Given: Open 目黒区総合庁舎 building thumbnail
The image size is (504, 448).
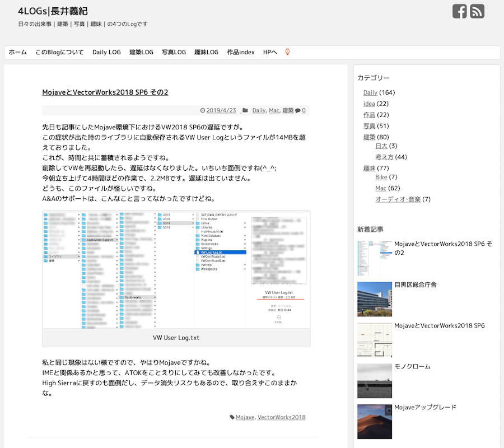Looking at the screenshot, I should click(375, 299).
